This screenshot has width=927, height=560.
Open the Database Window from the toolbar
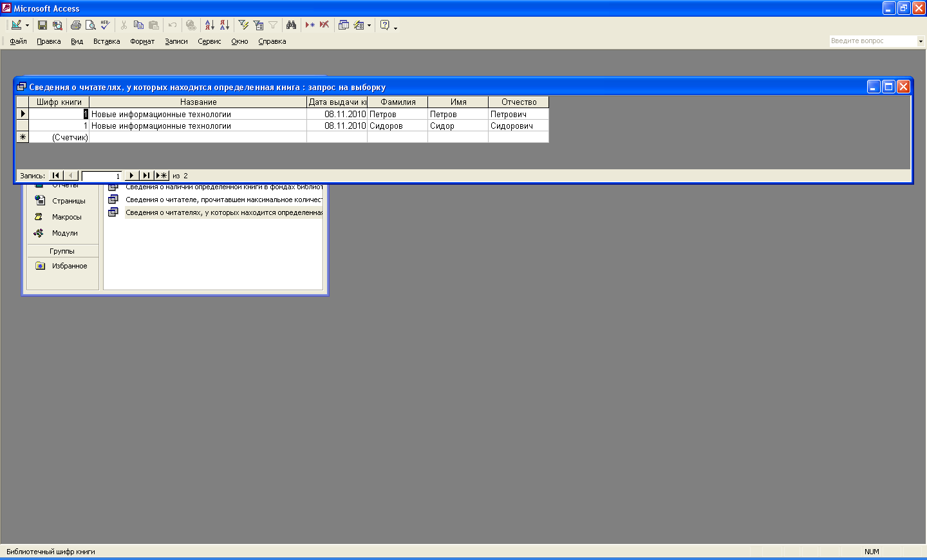[344, 25]
